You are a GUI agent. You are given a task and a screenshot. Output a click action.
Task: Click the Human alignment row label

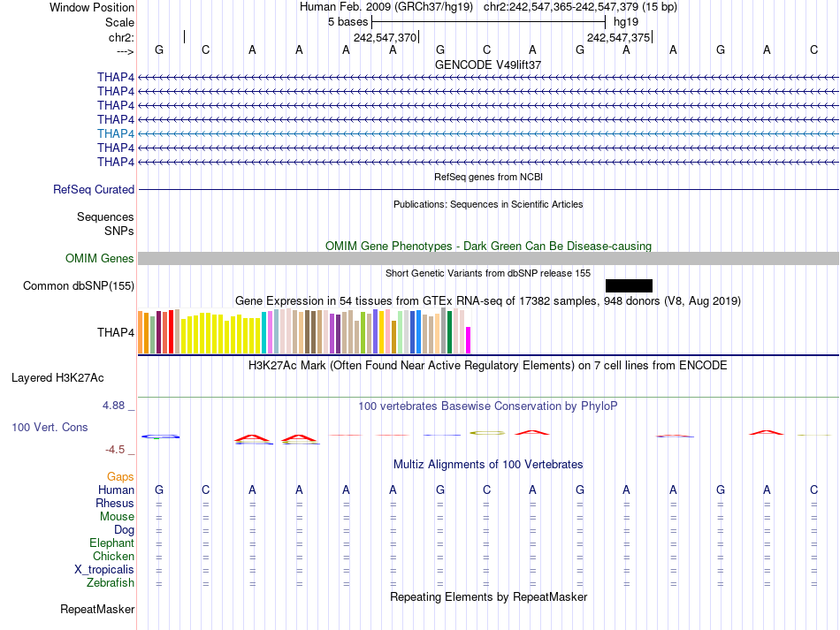[x=116, y=490]
